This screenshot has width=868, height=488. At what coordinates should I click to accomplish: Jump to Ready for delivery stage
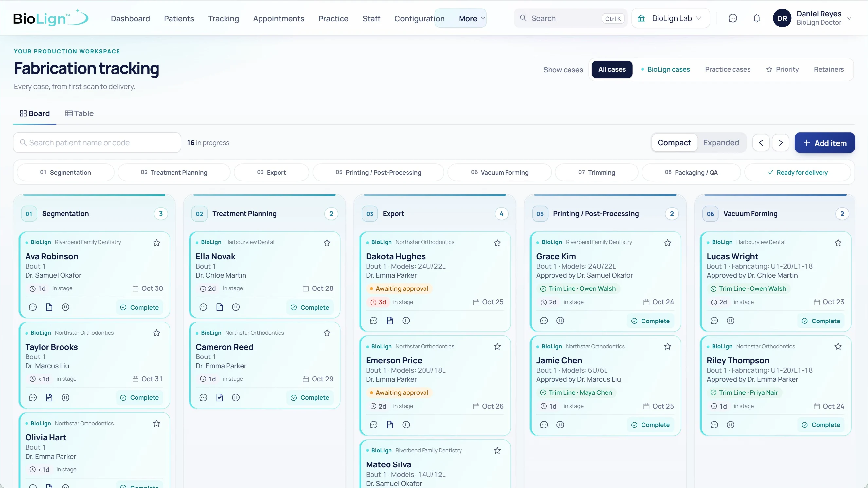tap(798, 172)
